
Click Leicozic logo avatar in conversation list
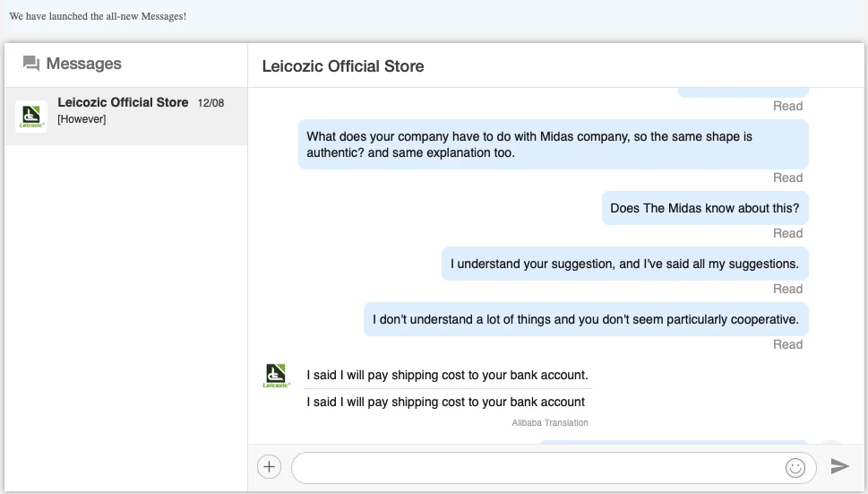(31, 117)
